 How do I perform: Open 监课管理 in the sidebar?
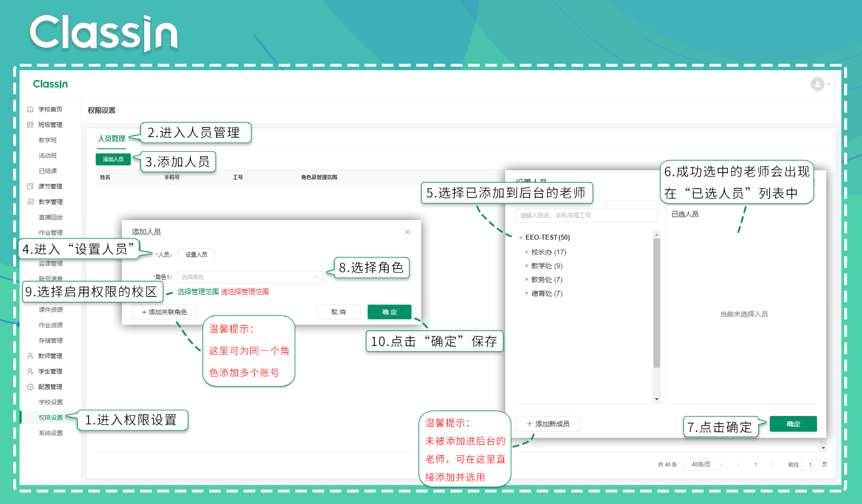(51, 264)
